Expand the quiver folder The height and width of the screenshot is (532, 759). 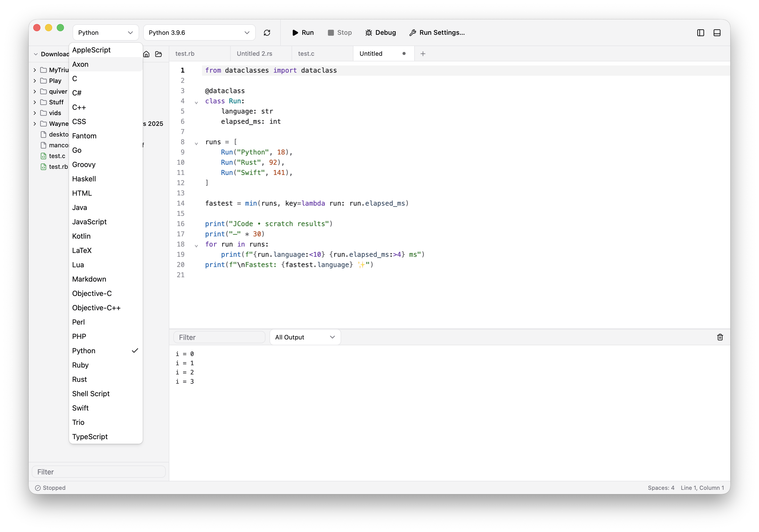[35, 92]
